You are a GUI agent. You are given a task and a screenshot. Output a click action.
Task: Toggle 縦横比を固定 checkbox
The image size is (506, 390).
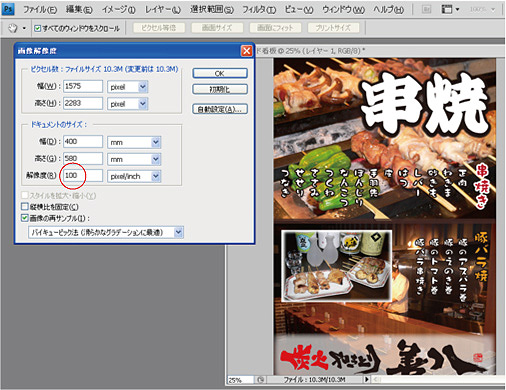[x=25, y=207]
